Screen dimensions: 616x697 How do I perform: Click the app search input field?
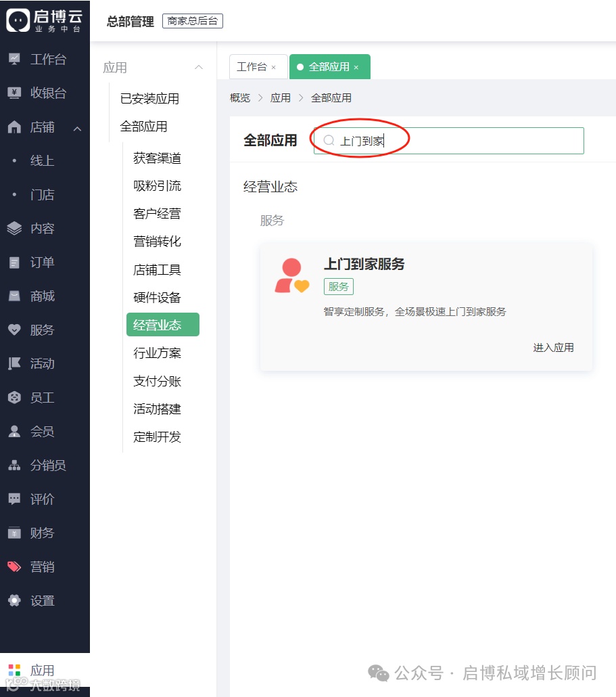tap(448, 140)
